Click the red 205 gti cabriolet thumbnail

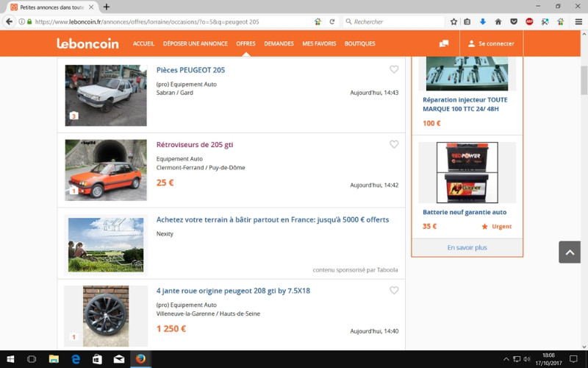106,170
